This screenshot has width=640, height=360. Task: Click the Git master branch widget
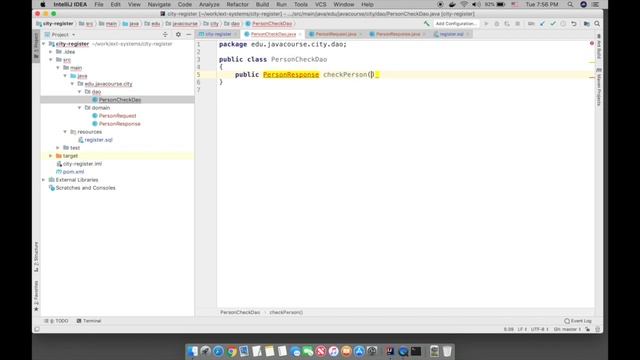(567, 329)
